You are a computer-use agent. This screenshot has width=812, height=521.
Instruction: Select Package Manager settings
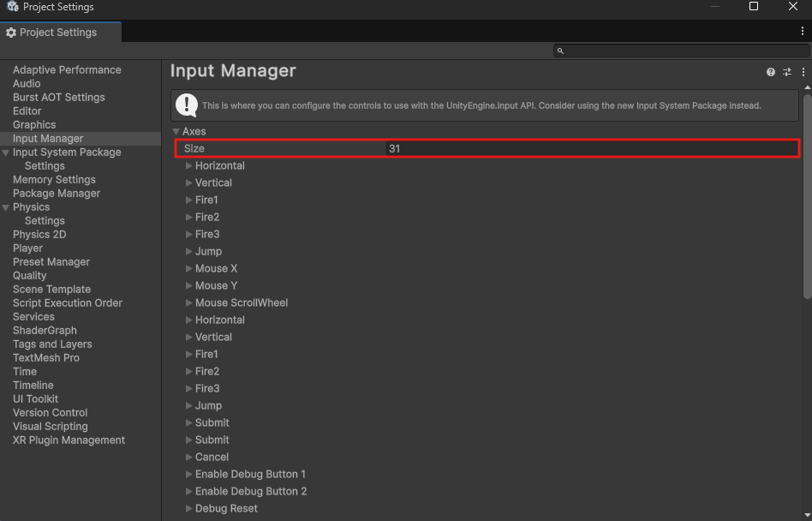57,193
